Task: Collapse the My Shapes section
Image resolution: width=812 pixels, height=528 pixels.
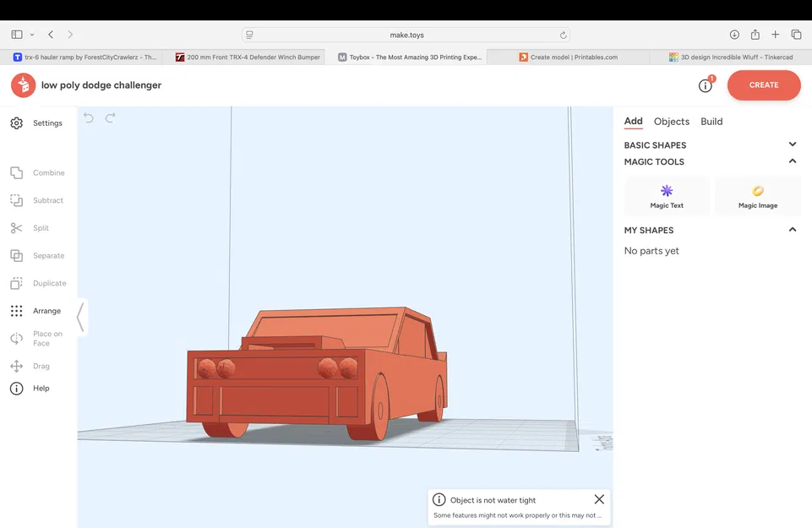Action: 793,229
